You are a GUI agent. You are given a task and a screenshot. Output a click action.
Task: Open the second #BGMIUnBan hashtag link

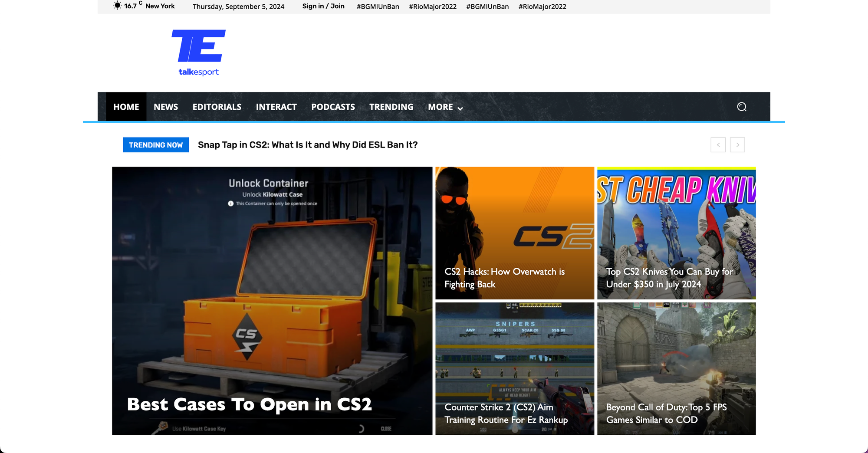[x=487, y=7]
